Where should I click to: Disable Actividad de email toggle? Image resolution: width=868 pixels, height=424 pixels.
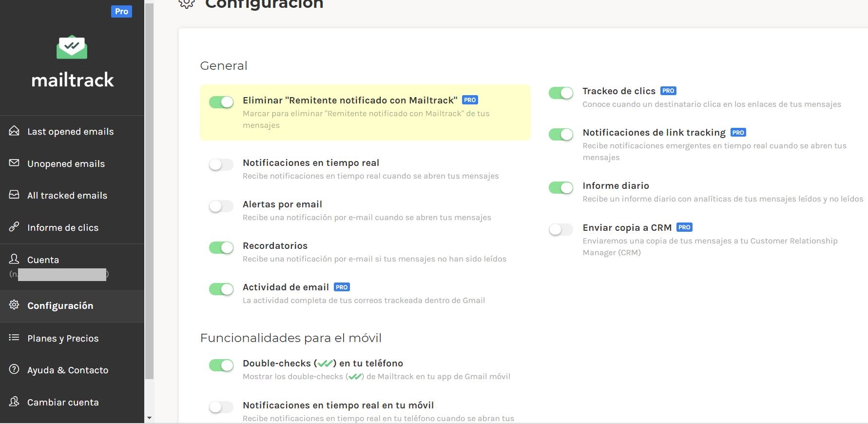click(x=221, y=289)
